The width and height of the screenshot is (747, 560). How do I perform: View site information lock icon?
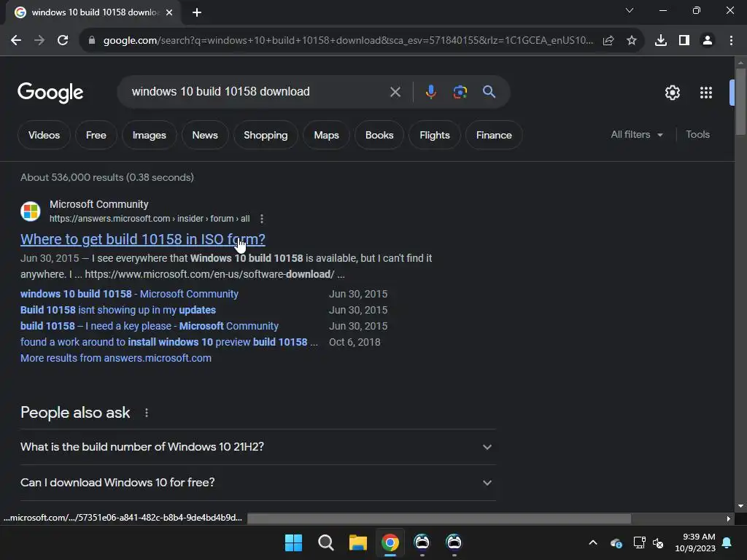pyautogui.click(x=92, y=41)
